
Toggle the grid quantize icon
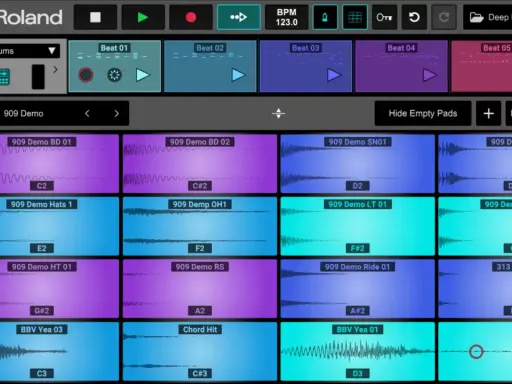tap(355, 17)
